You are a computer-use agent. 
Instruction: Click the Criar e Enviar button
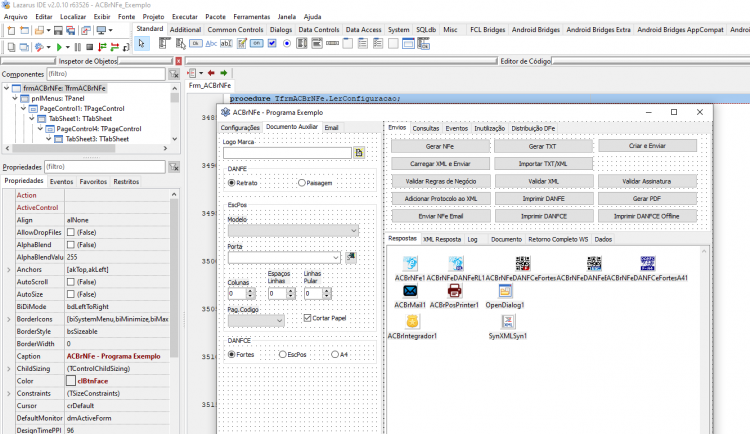[x=647, y=145]
